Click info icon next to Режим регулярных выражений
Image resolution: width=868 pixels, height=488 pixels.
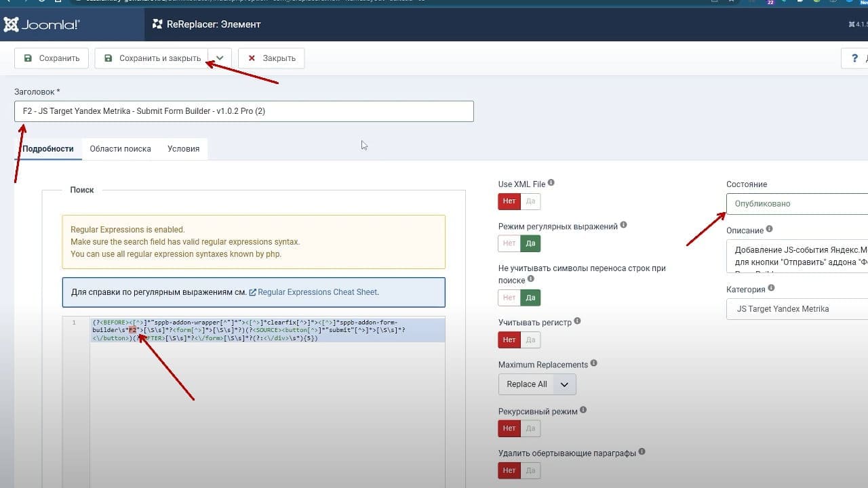(x=624, y=225)
